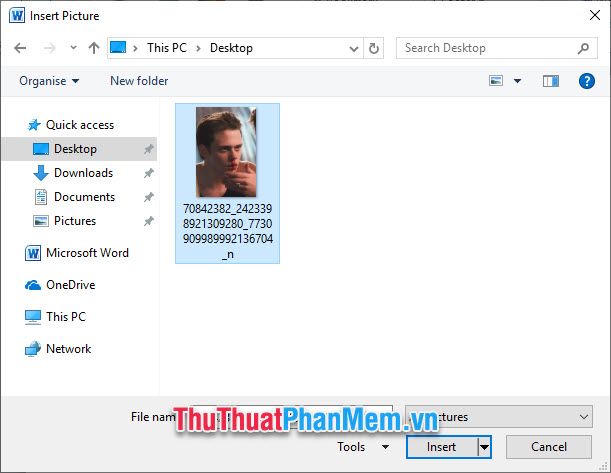Click the Cancel button
This screenshot has height=473, width=611.
pos(549,447)
